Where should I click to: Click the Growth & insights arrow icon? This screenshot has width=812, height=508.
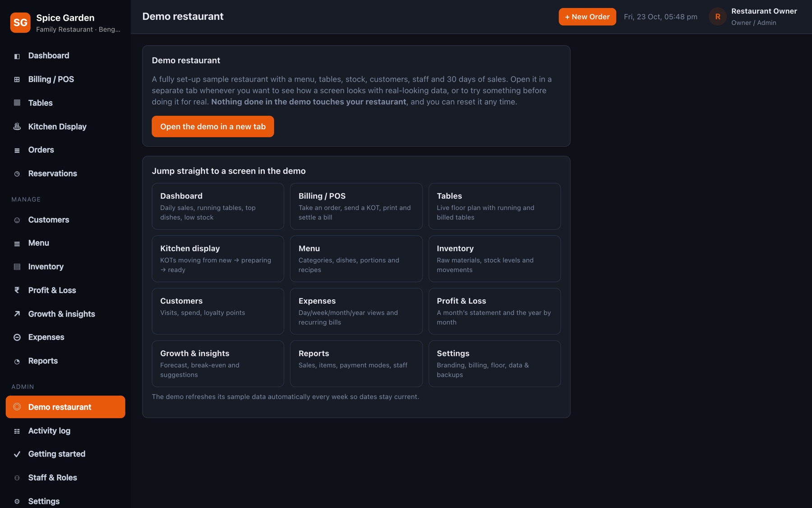17,314
